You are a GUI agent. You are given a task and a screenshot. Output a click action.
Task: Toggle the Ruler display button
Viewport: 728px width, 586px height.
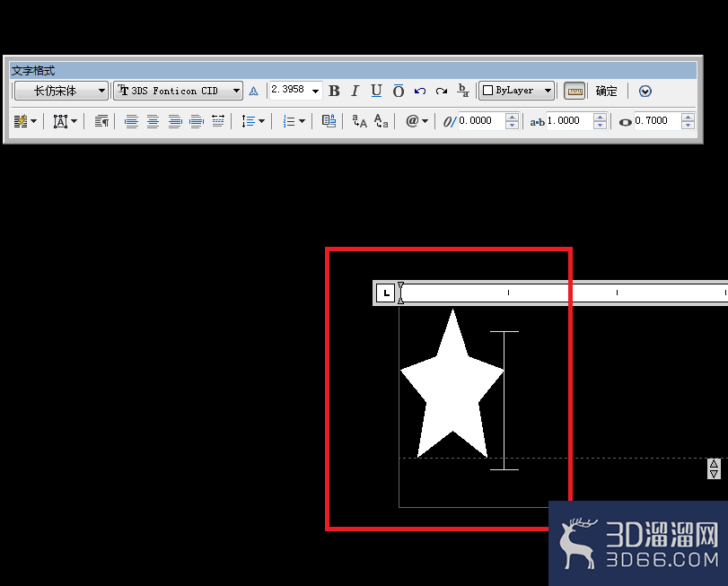pyautogui.click(x=575, y=91)
